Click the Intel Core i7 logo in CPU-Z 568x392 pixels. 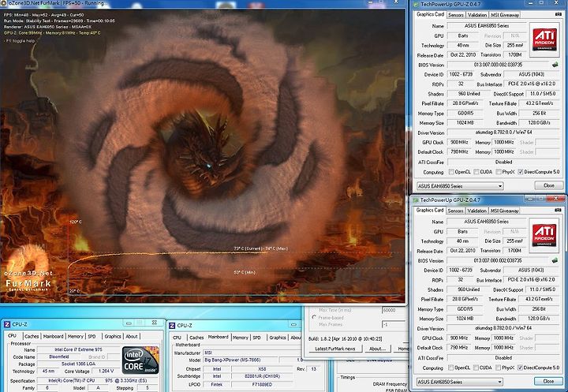[x=140, y=360]
